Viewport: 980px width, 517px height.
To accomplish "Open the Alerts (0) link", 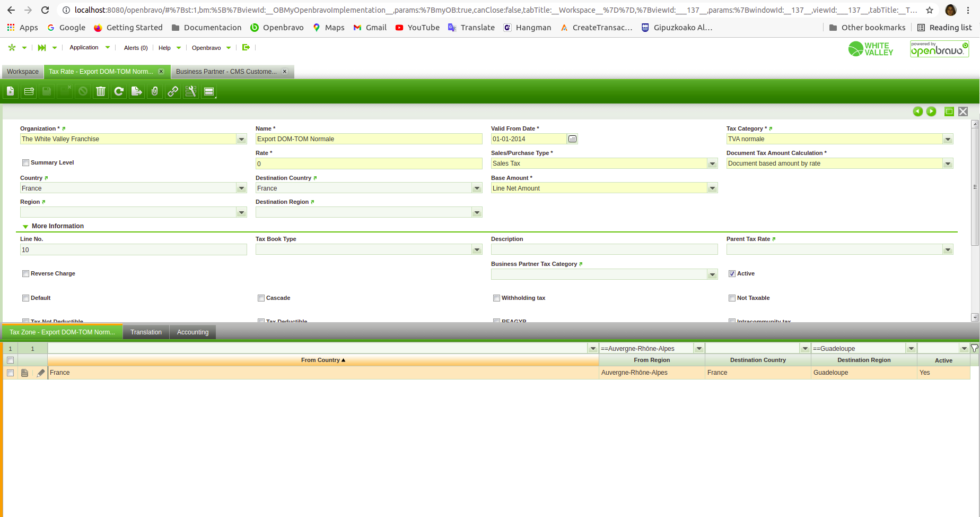I will (136, 48).
